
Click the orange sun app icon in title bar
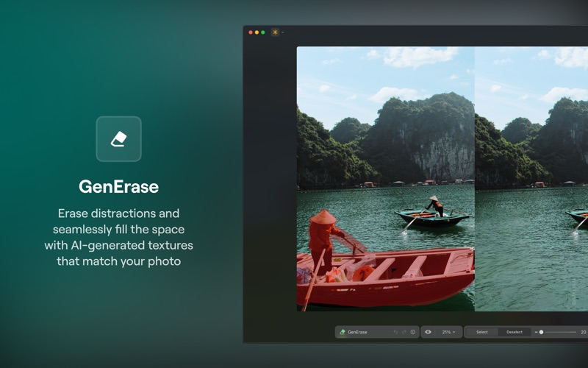click(275, 32)
